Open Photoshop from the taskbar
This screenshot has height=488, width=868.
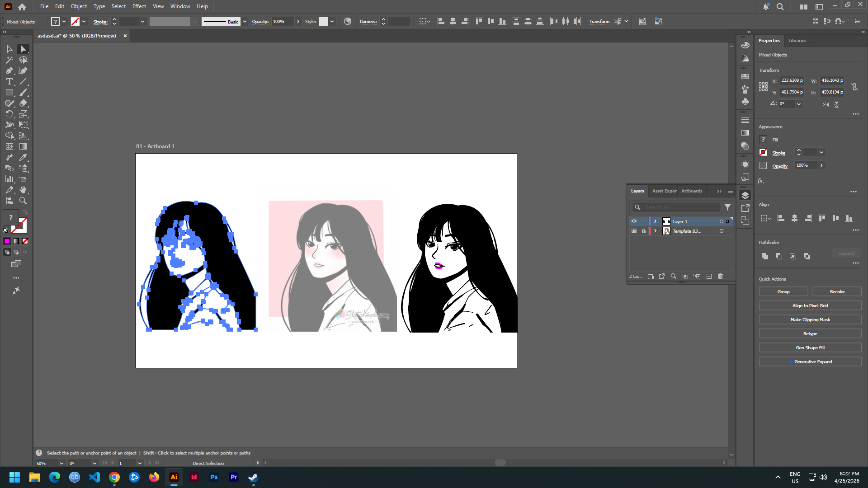pyautogui.click(x=214, y=477)
